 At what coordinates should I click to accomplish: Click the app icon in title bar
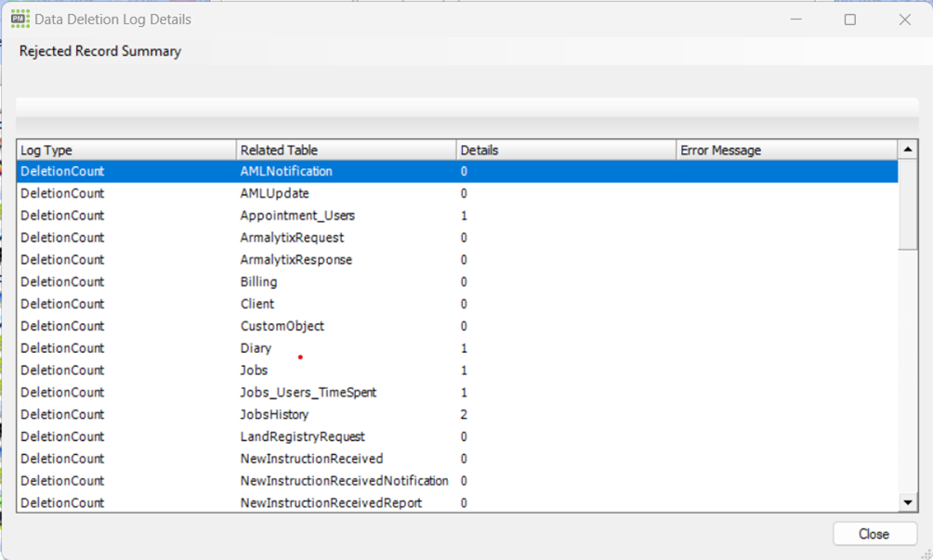coord(20,20)
